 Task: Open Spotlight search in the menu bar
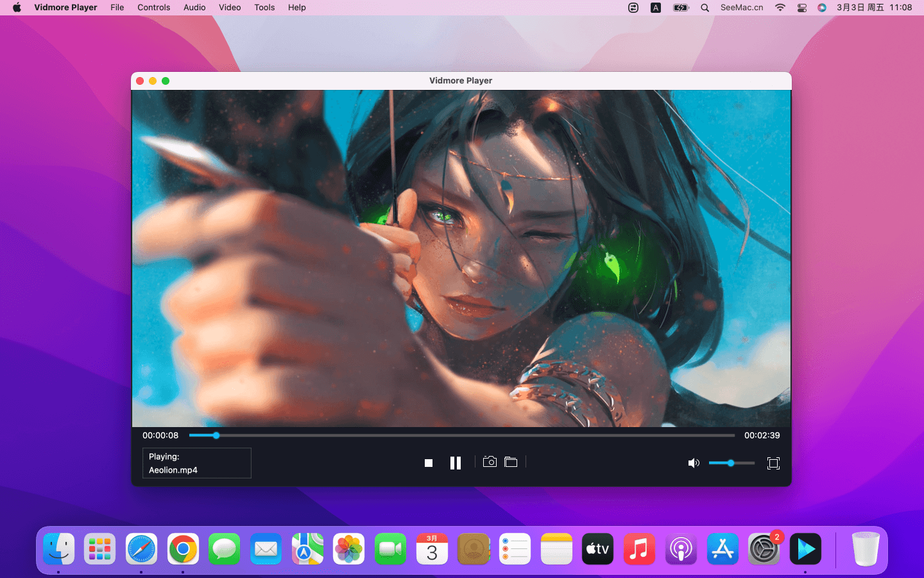(705, 8)
